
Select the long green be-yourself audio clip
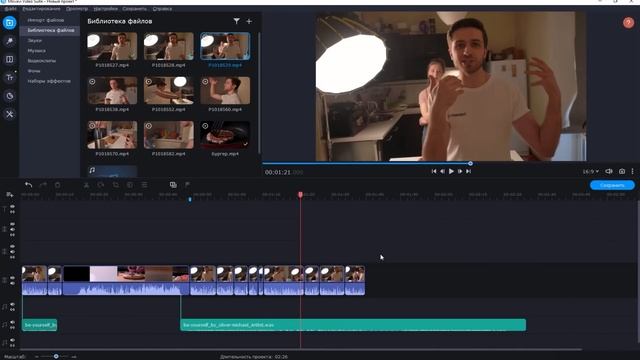coord(353,325)
